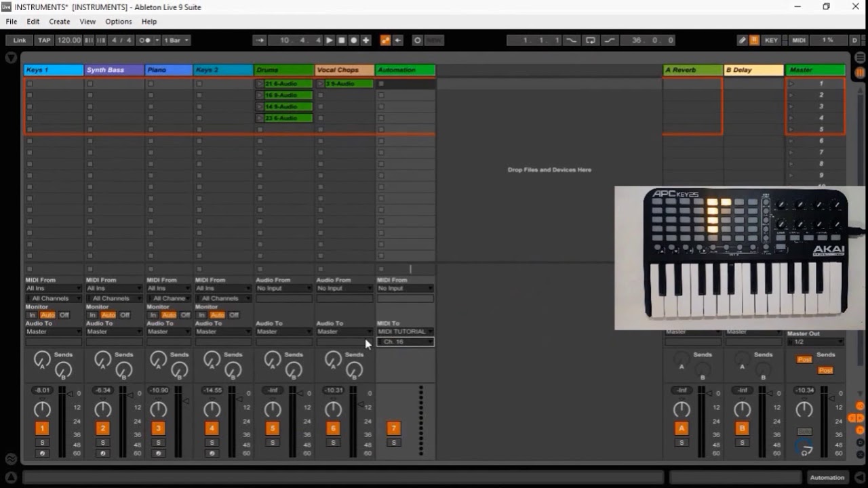Image resolution: width=868 pixels, height=488 pixels.
Task: Toggle Computer MIDI Keyboard icon
Action: (754, 40)
